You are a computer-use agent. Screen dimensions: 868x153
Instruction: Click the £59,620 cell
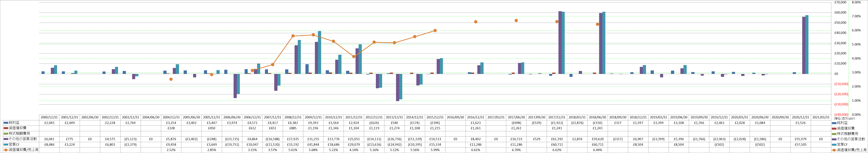pyautogui.click(x=598, y=139)
